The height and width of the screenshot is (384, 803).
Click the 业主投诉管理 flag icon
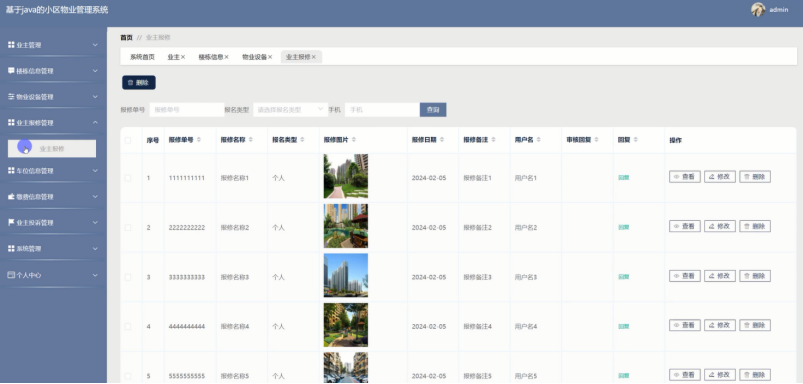point(11,223)
